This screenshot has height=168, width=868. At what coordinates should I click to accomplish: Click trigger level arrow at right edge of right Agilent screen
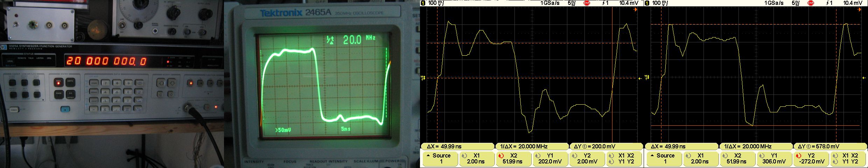[x=864, y=77]
